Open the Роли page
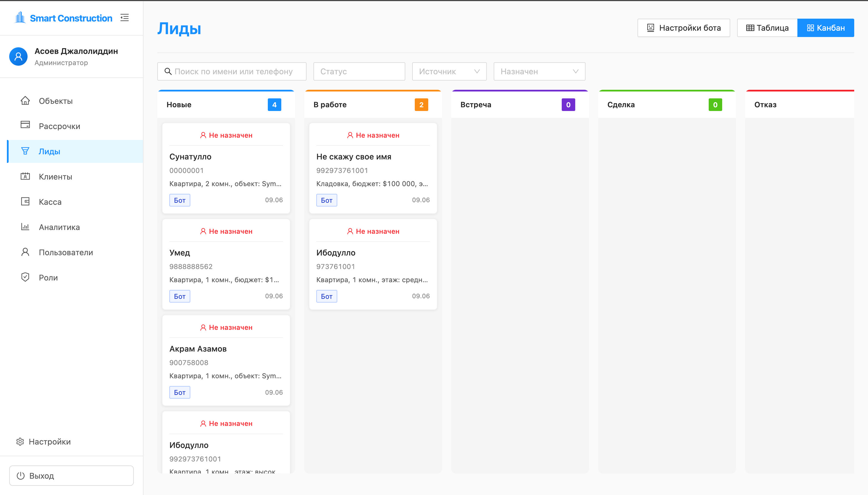Viewport: 868px width, 495px height. pos(75,278)
